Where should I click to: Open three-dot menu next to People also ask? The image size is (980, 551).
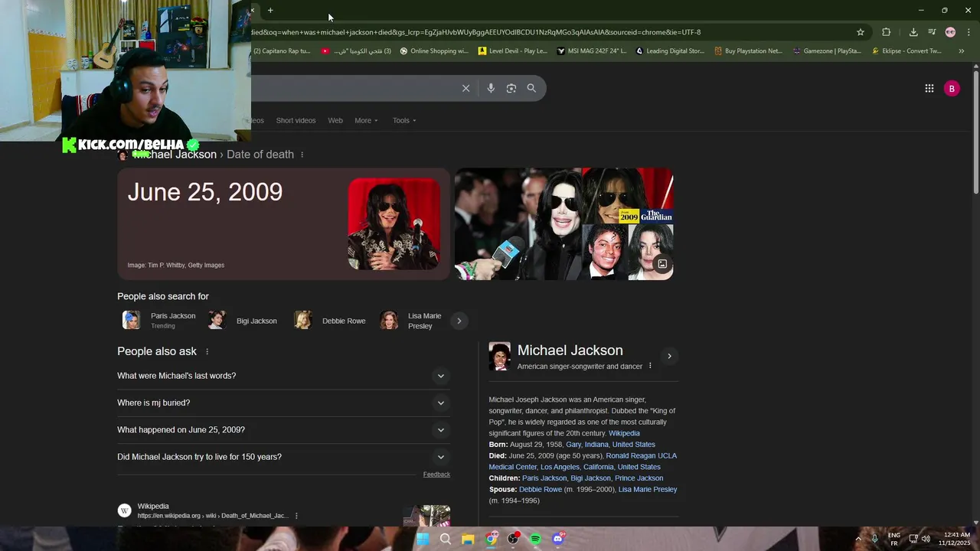(x=207, y=351)
